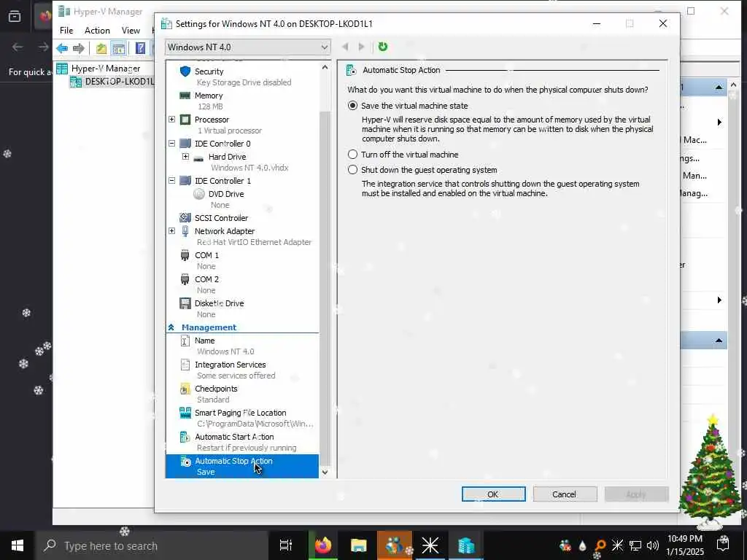Click OK to confirm settings
This screenshot has width=747, height=560.
[494, 494]
